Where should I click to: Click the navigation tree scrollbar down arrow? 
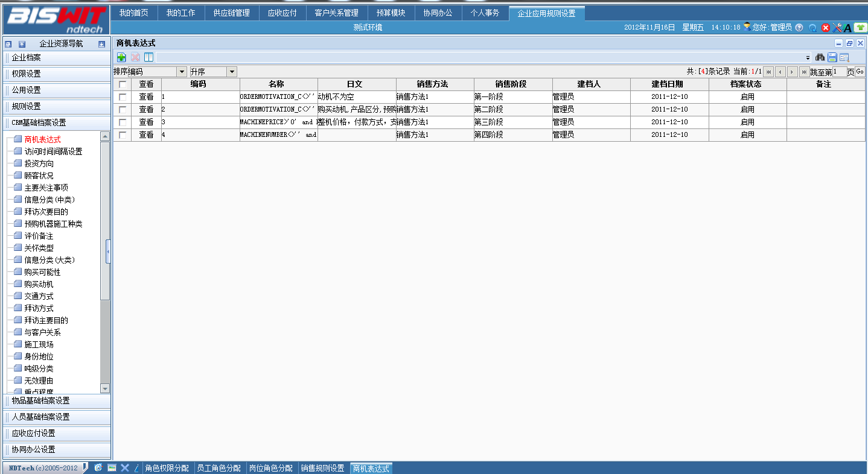click(105, 389)
